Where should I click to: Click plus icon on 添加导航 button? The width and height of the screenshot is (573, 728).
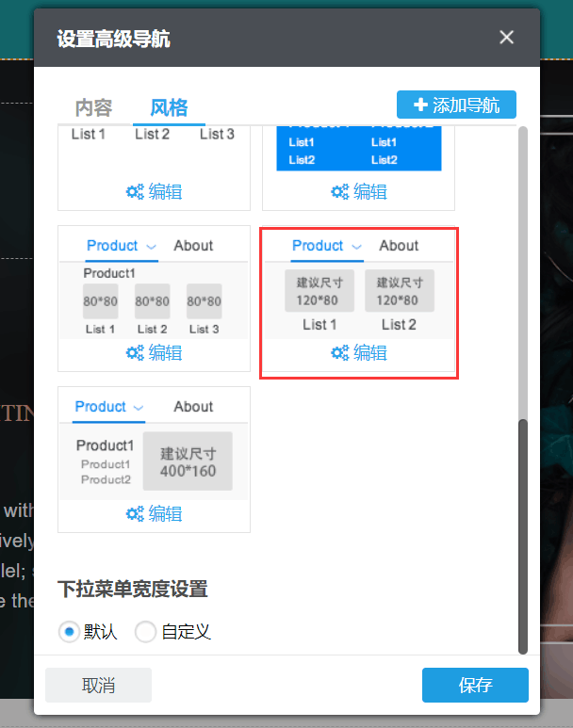[420, 105]
